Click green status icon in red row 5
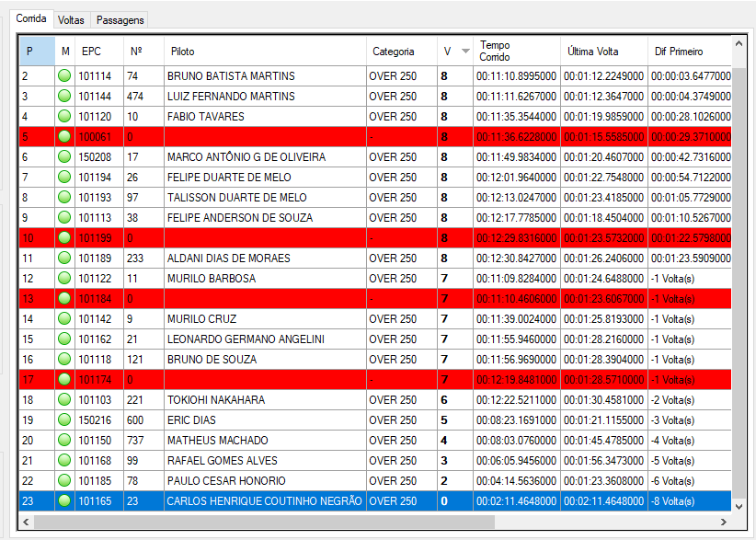The width and height of the screenshot is (756, 540). tap(63, 137)
